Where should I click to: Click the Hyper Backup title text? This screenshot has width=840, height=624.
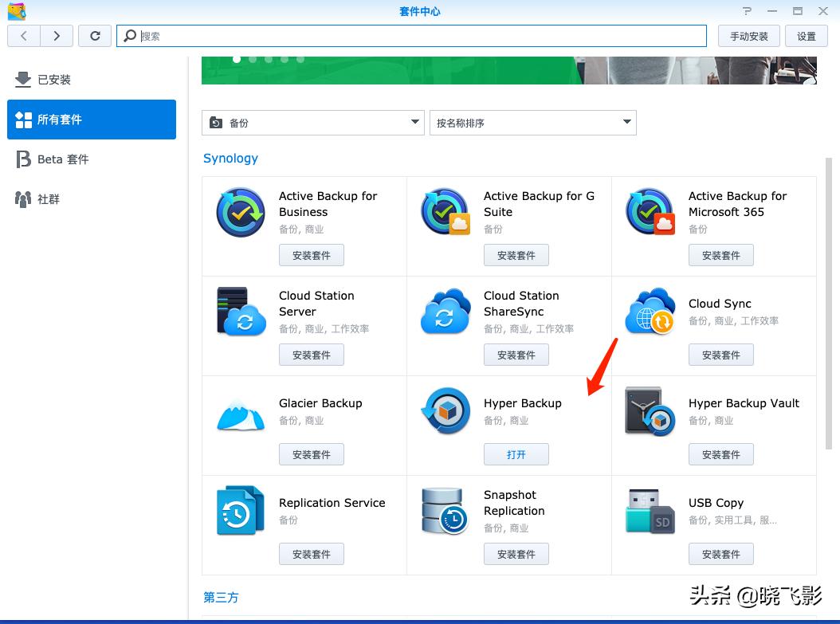click(x=522, y=403)
